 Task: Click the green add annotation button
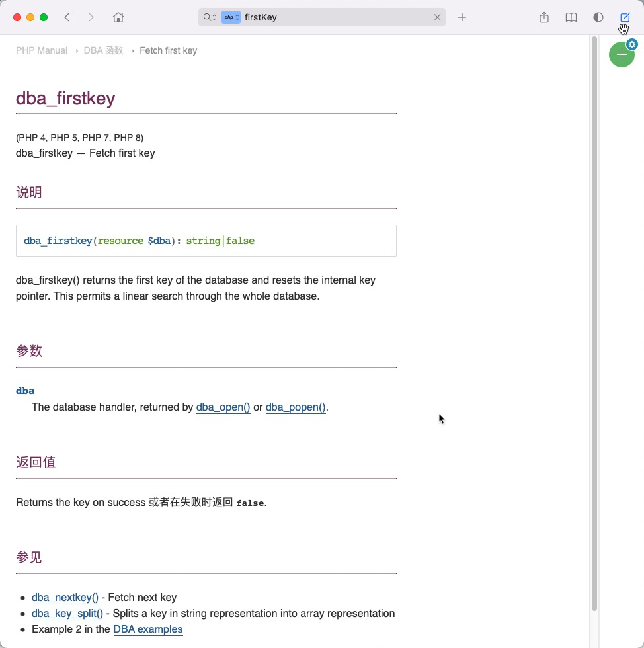622,54
